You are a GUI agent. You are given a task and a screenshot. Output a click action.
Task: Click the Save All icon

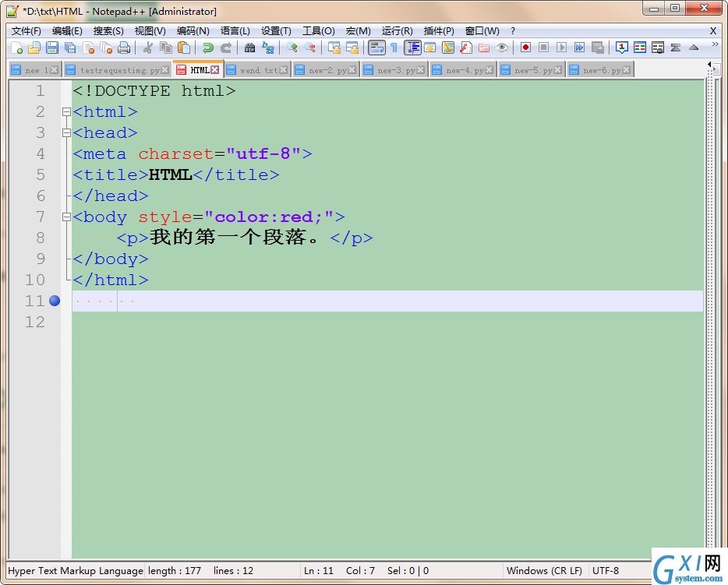[70, 48]
